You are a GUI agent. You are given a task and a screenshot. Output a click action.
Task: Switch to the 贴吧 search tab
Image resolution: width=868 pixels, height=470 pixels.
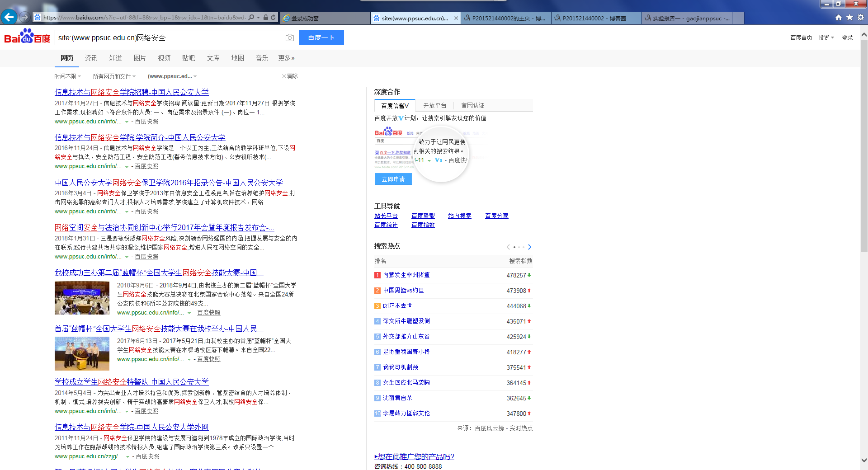coord(189,58)
